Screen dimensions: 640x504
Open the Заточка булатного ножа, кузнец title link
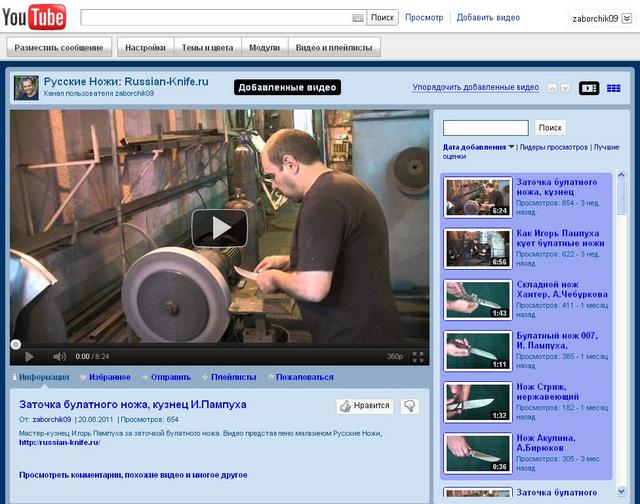click(557, 187)
